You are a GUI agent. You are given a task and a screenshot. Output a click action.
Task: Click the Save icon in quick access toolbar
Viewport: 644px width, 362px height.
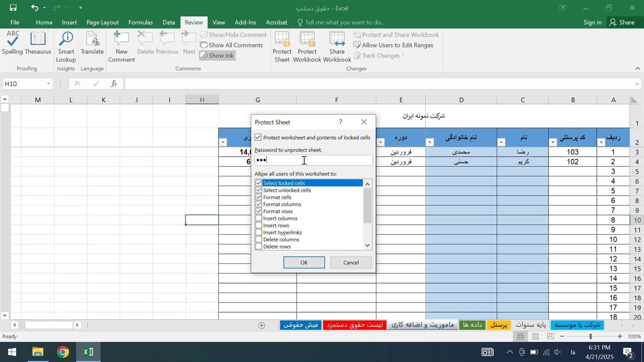point(13,8)
